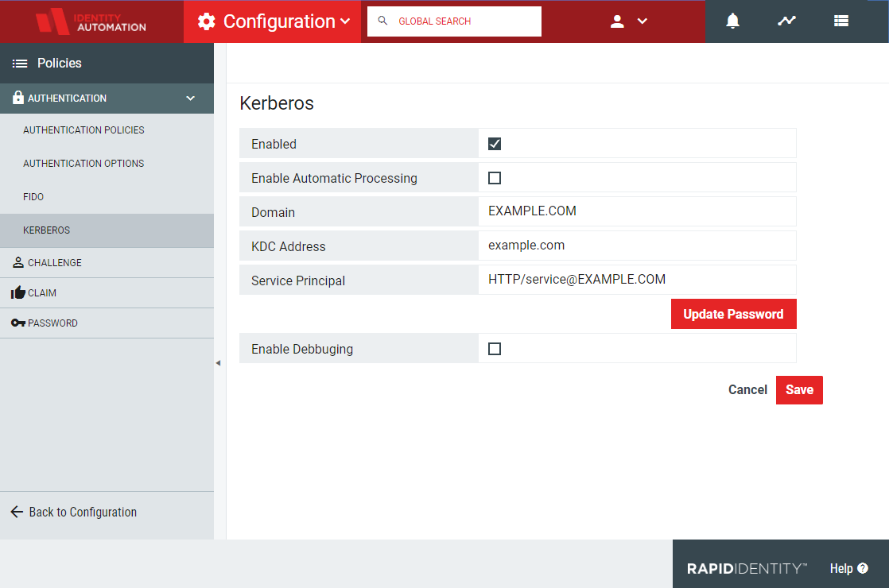This screenshot has height=588, width=889.
Task: Click the Back to Configuration link
Action: pyautogui.click(x=83, y=512)
